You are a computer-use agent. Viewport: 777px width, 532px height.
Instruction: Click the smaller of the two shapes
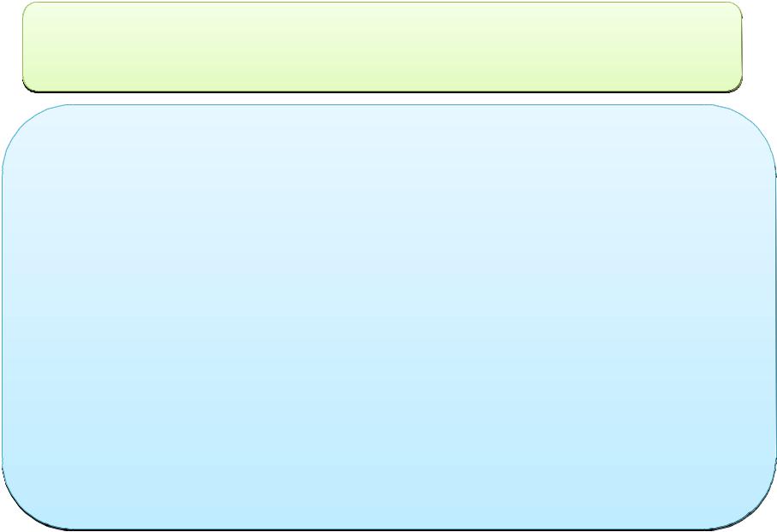tap(382, 47)
